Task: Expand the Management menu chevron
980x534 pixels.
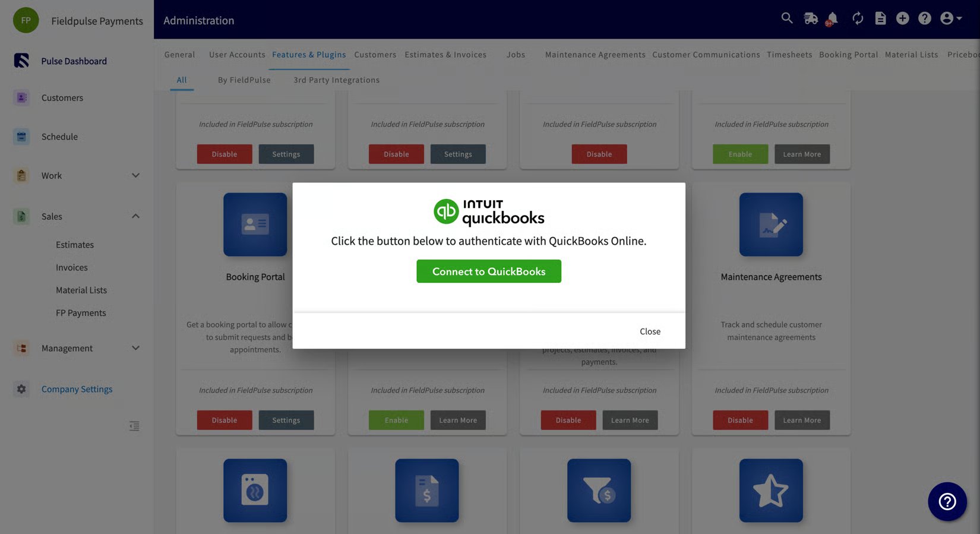Action: (x=135, y=348)
